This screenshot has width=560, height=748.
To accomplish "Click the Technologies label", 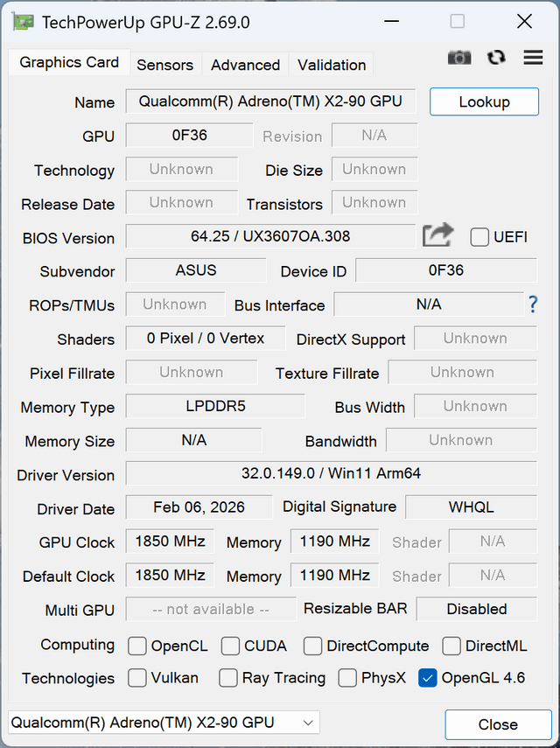I will 68,678.
